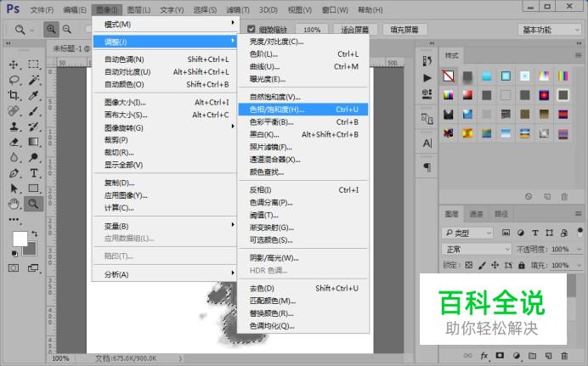This screenshot has height=366, width=588.
Task: Select the History Brush tool
Action: 33,127
